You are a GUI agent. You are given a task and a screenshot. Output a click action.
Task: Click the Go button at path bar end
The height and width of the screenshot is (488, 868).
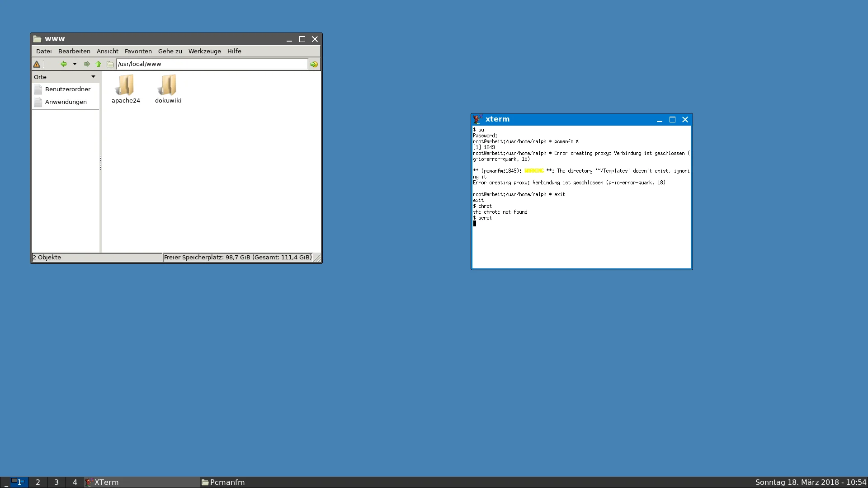click(x=314, y=64)
